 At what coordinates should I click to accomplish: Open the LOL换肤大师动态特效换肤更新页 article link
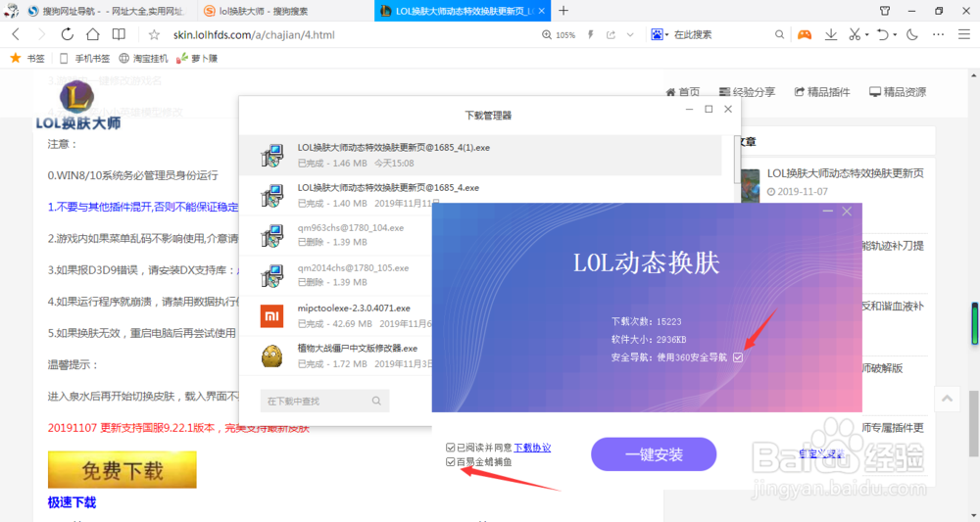coord(846,173)
